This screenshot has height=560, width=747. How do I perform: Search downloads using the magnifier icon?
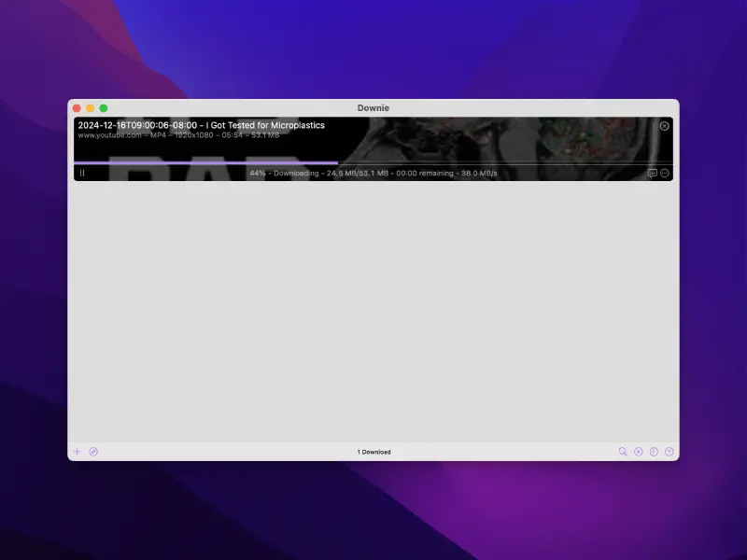(x=623, y=452)
